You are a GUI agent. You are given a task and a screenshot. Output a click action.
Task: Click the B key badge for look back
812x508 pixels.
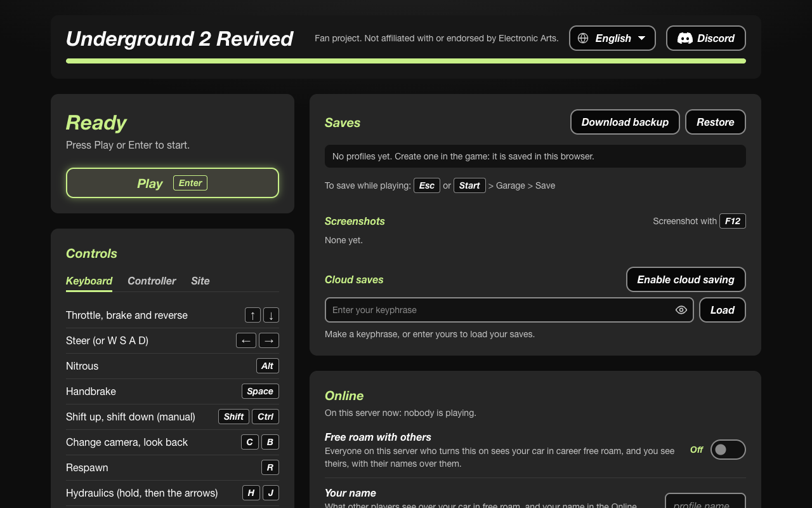[x=270, y=442]
